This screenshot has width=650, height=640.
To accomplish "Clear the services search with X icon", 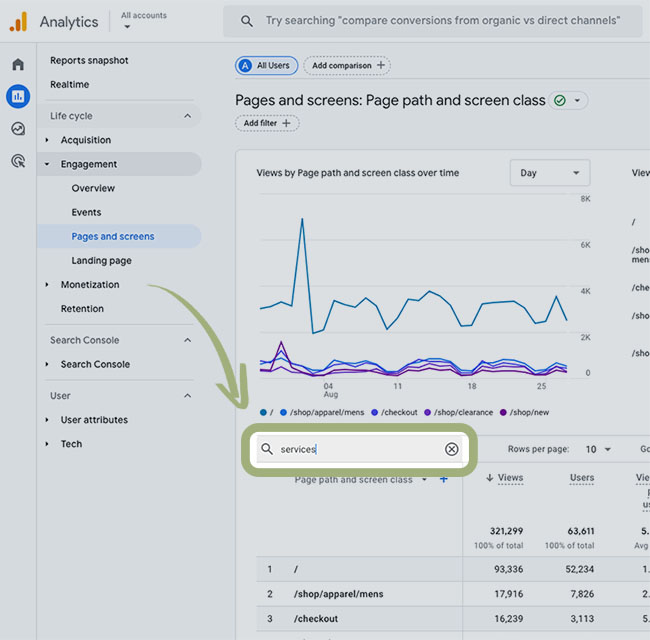I will tap(451, 450).
